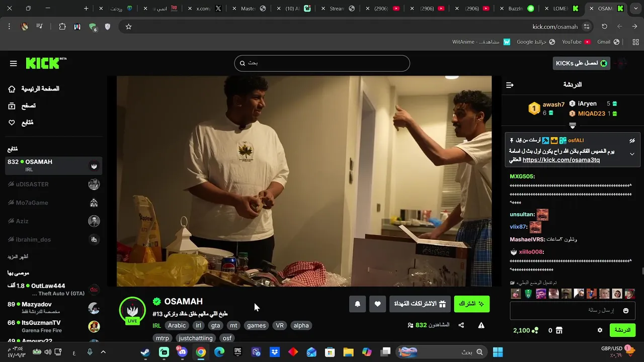
Task: Open awash7's leaderboard entry
Action: coord(546,108)
